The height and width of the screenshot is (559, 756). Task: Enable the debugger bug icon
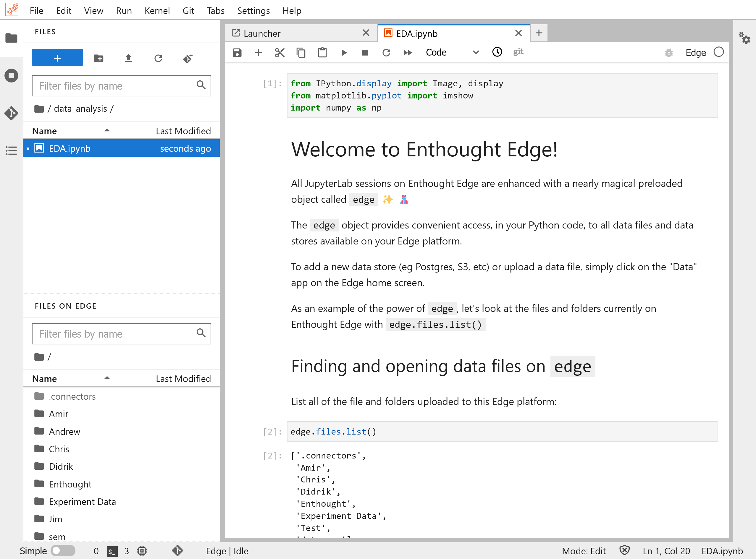click(x=669, y=52)
